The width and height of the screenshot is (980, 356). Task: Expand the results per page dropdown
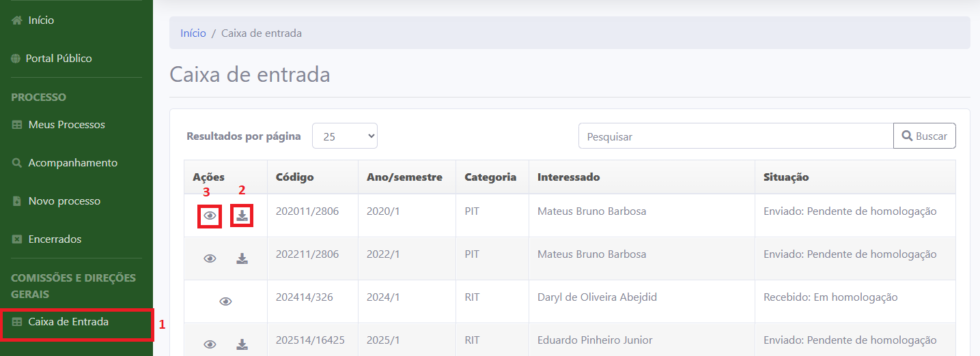(x=344, y=136)
